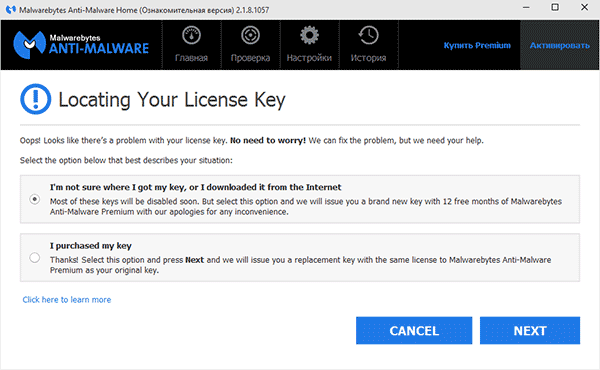Click the NEXT button

coord(530,330)
